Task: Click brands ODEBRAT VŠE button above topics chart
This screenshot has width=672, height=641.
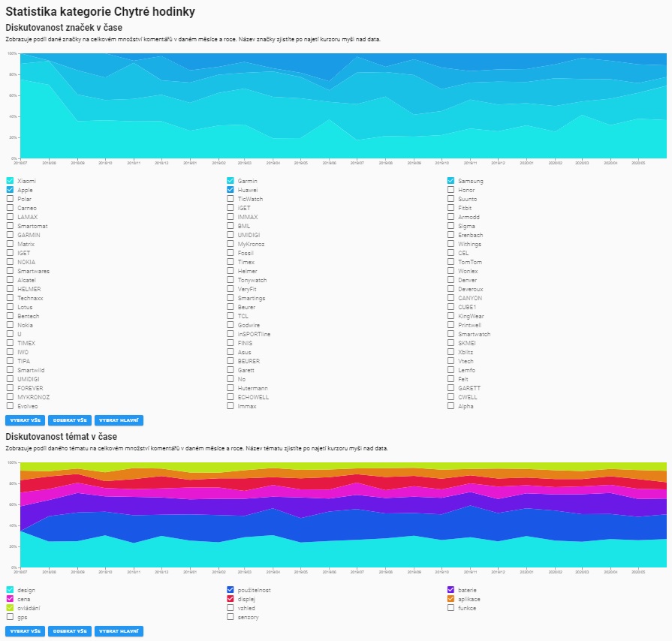Action: point(70,420)
